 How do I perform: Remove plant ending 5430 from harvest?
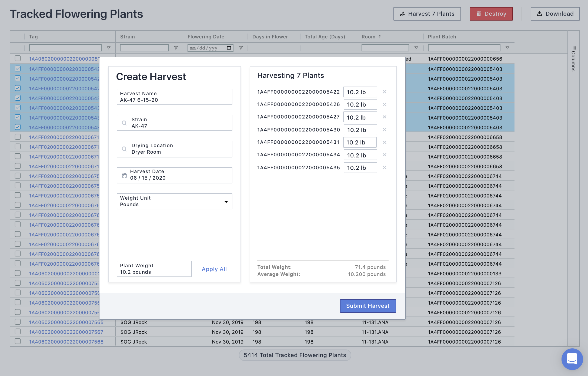(x=384, y=130)
